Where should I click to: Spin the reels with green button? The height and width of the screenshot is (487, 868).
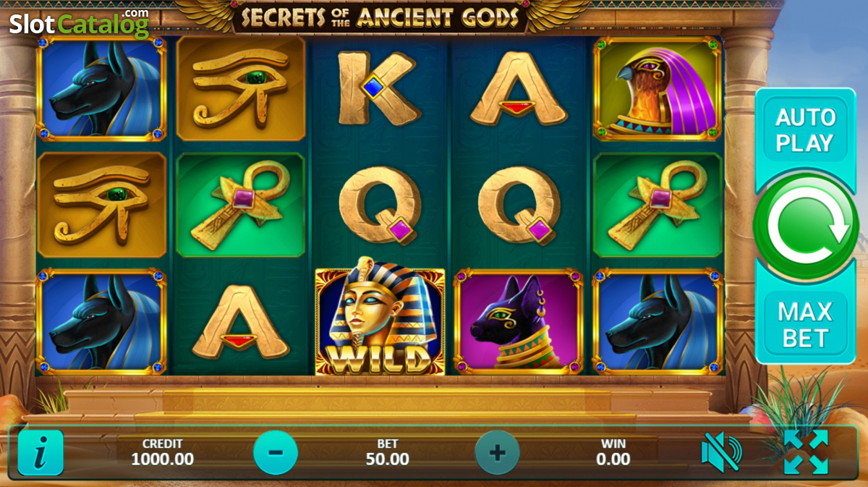click(806, 226)
